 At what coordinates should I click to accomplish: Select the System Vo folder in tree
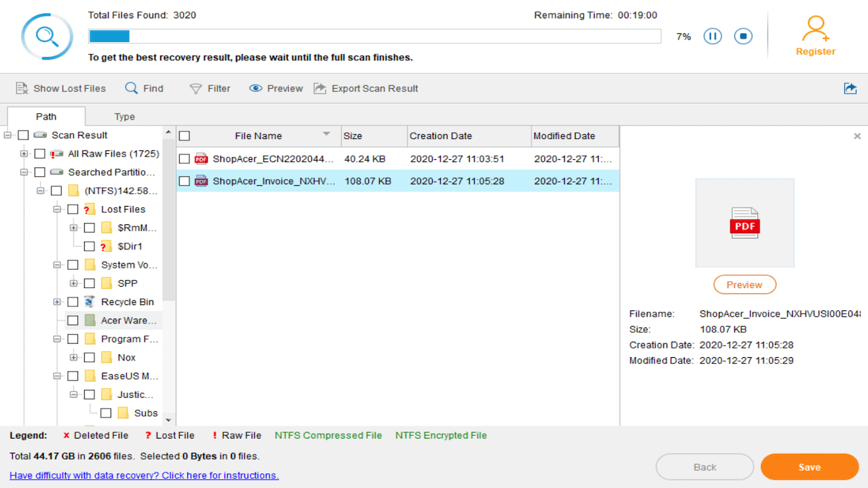129,264
